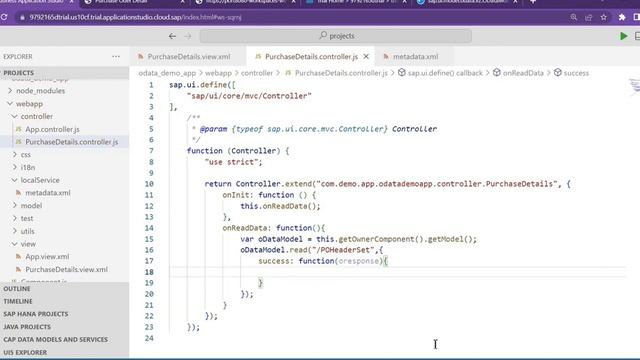Open Explorer more actions ellipsis
The height and width of the screenshot is (360, 640).
click(x=116, y=56)
